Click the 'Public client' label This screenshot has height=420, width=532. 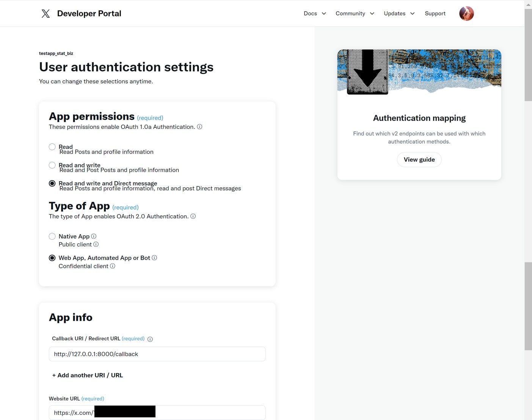click(75, 244)
